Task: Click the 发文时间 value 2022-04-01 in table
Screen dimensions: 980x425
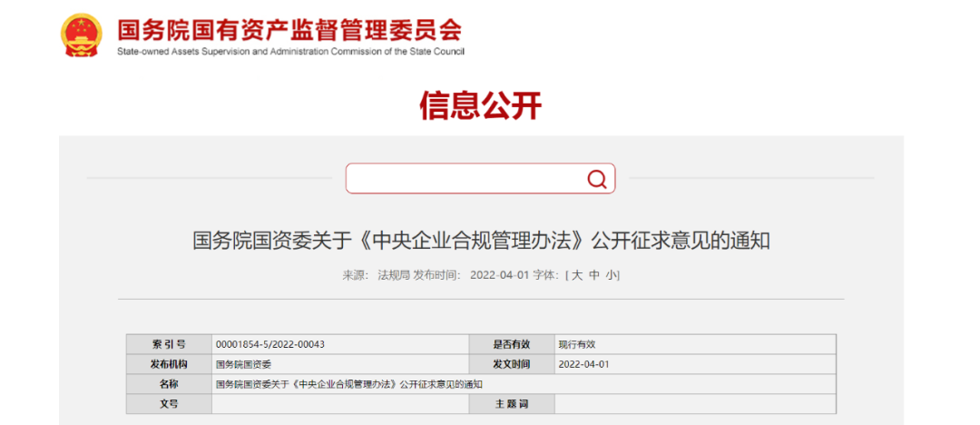Action: point(583,364)
